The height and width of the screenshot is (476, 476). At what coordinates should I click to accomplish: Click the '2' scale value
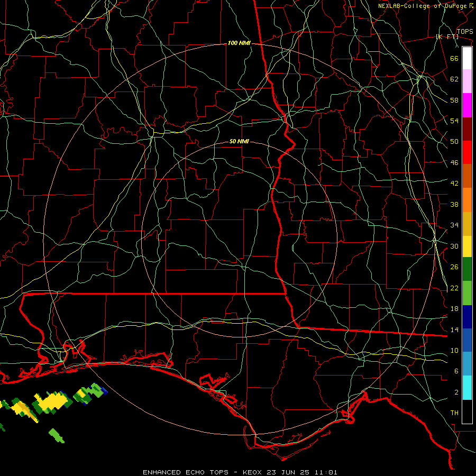pyautogui.click(x=456, y=392)
